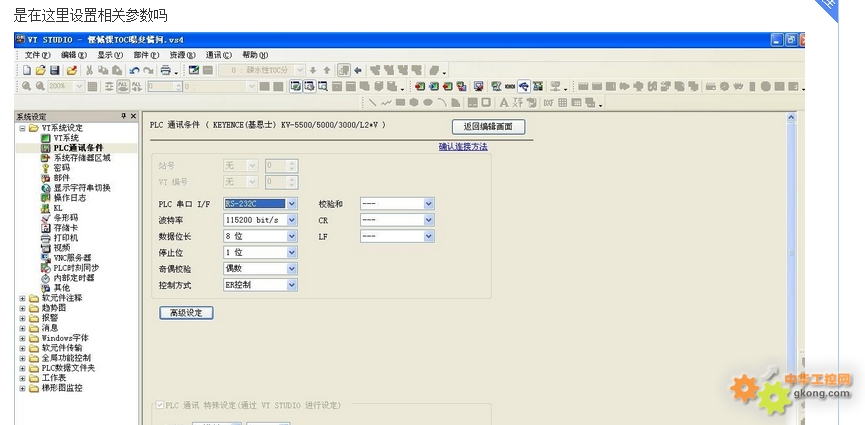Screen dimensions: 865x425
Task: Click the Print icon in toolbar
Action: click(165, 70)
